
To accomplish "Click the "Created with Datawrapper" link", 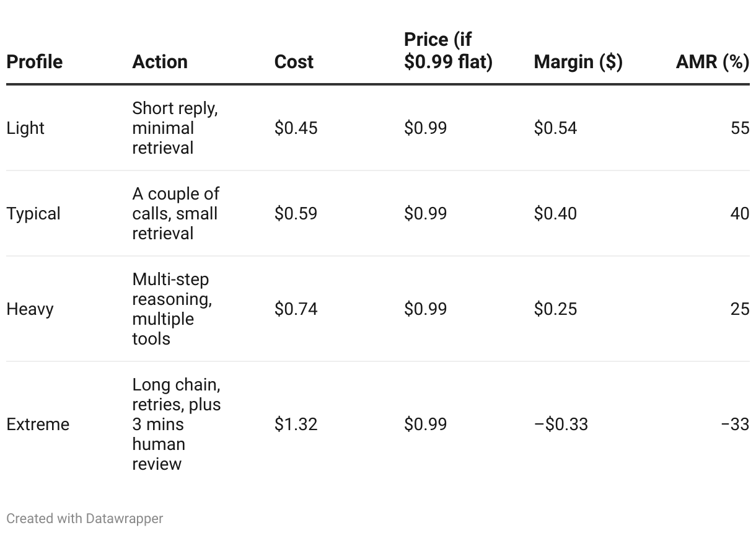I will point(85,518).
